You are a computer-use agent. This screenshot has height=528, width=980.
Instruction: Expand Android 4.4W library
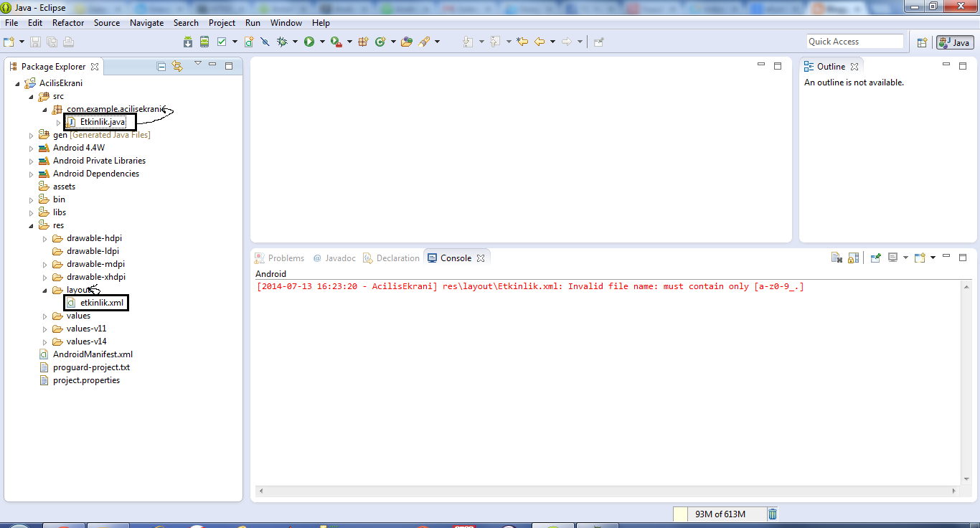(31, 148)
